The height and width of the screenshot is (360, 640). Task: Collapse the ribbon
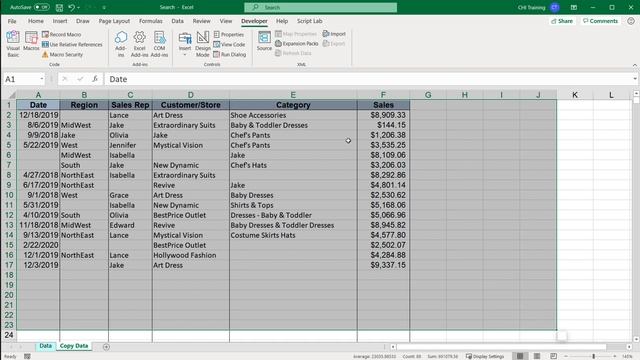[635, 65]
